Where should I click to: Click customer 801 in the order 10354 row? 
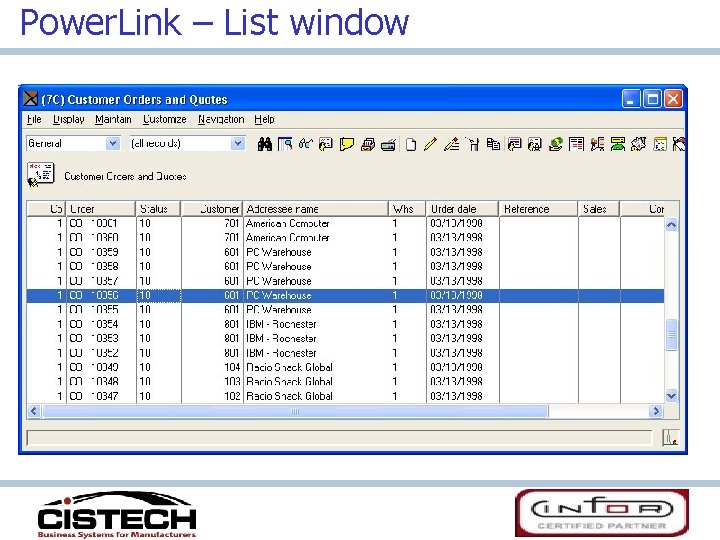tap(232, 324)
